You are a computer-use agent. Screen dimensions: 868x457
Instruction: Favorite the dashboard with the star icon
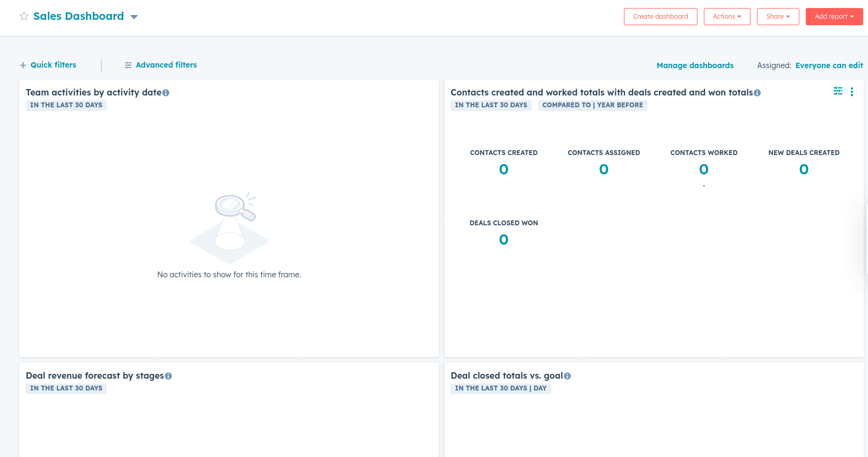coord(24,16)
